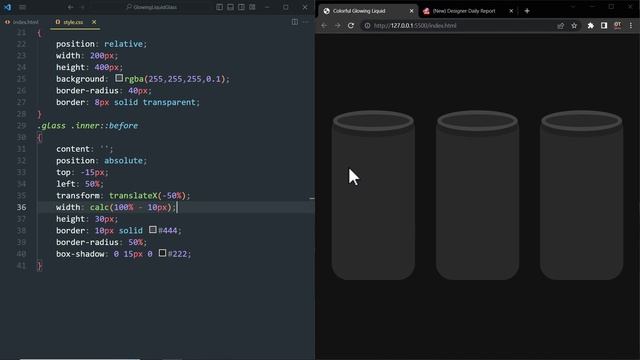Switch to the index.html editor tab
The image size is (640, 360).
click(22, 22)
